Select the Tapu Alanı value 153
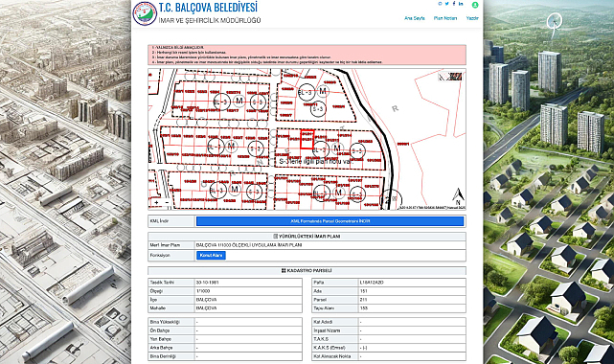Screen dimensions: 614x364 (363, 308)
